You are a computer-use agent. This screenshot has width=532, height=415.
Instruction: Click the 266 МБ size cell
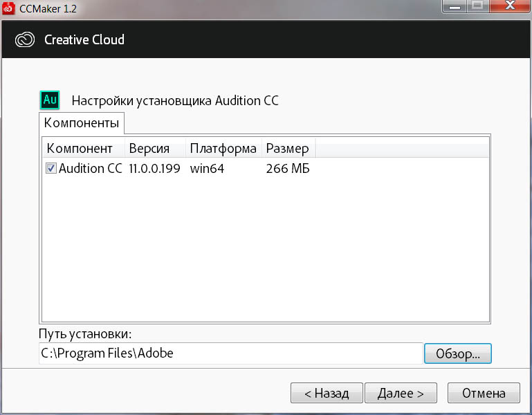click(288, 169)
